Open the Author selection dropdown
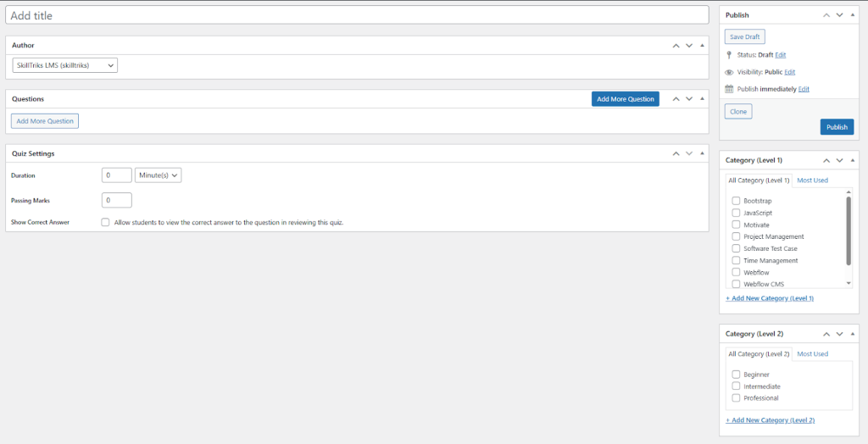This screenshot has height=444, width=868. [65, 65]
